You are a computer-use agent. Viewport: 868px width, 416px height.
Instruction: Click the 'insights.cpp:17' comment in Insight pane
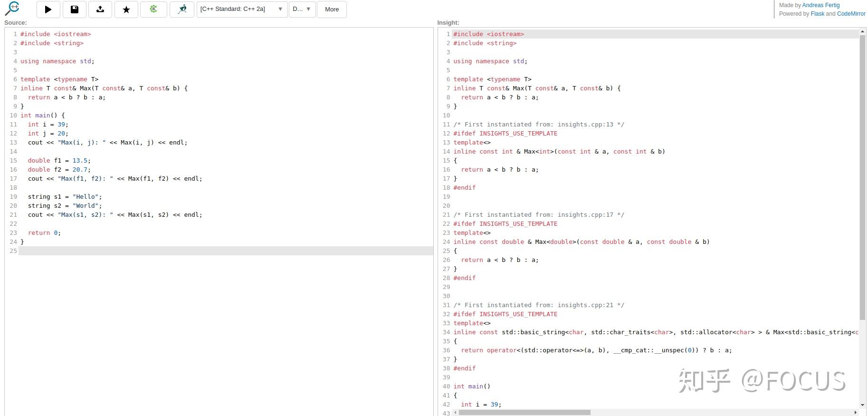tap(539, 215)
